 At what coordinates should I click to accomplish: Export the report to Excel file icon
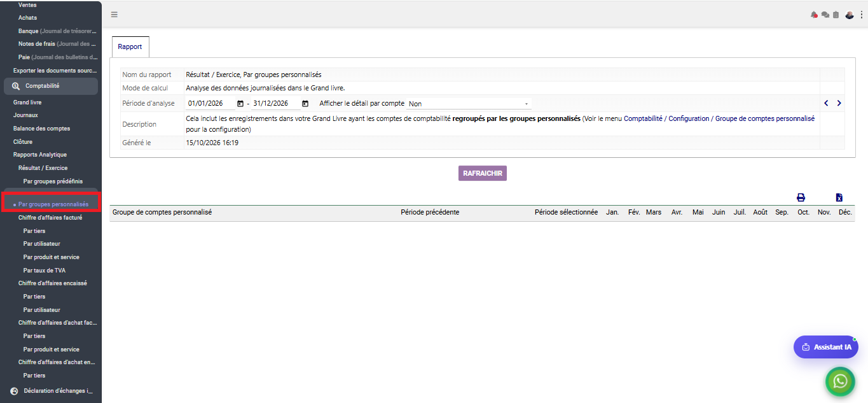pyautogui.click(x=839, y=197)
